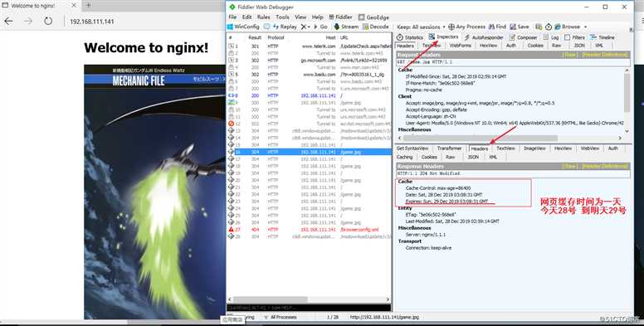Switch to the Timeline tab
Viewport: 644px width, 326px height.
[x=603, y=37]
